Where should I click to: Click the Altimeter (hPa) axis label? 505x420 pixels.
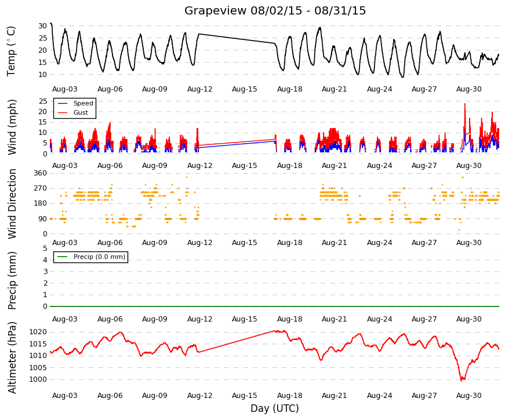pos(11,357)
